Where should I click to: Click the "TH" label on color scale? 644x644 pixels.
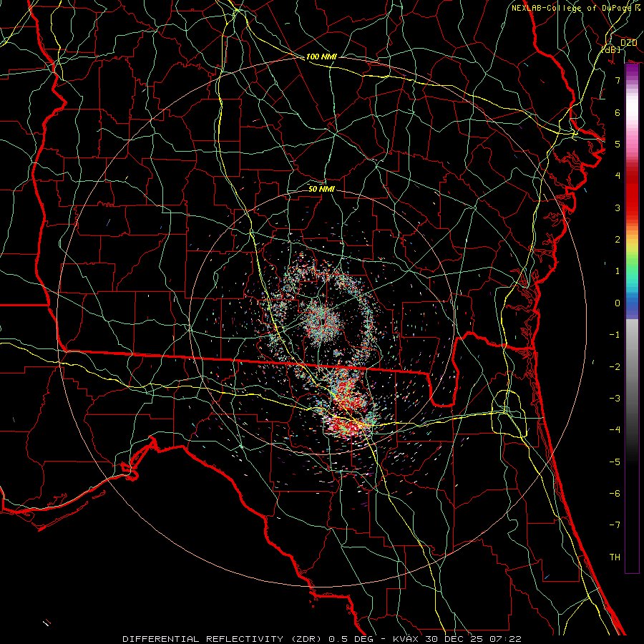pyautogui.click(x=615, y=557)
